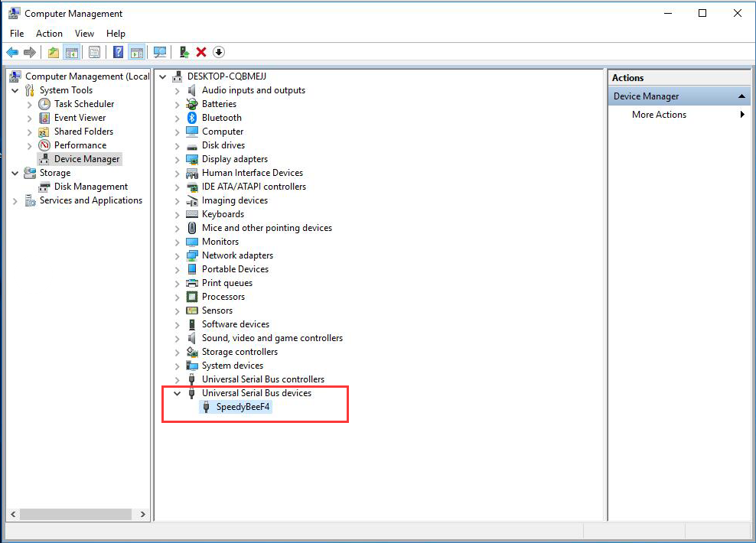Screen dimensions: 756x543
Task: Toggle Show/Hide Console Tree toolbar button
Action: point(71,52)
